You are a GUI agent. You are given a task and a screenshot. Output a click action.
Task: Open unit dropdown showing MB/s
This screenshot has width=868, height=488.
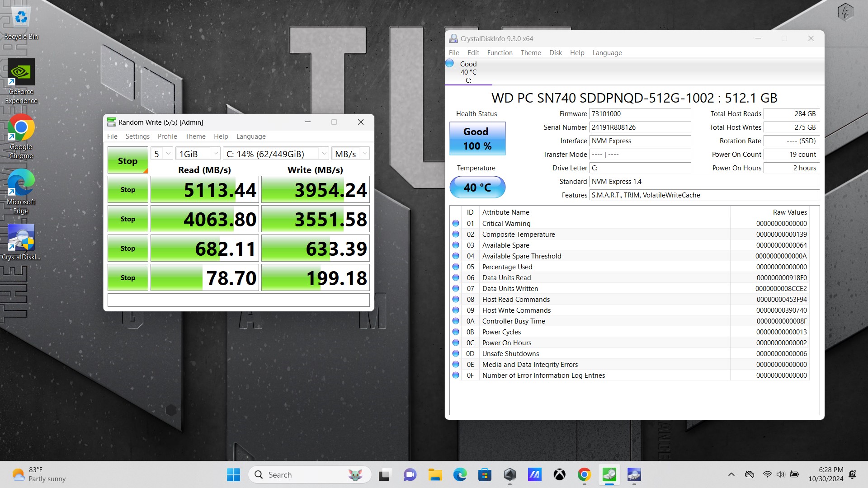[x=350, y=154]
